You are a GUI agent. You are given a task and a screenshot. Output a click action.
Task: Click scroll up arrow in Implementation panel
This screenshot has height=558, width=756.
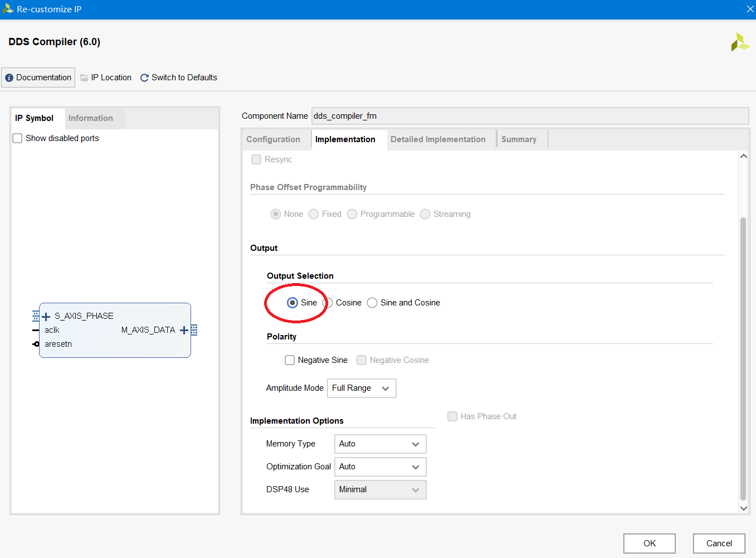(x=743, y=156)
